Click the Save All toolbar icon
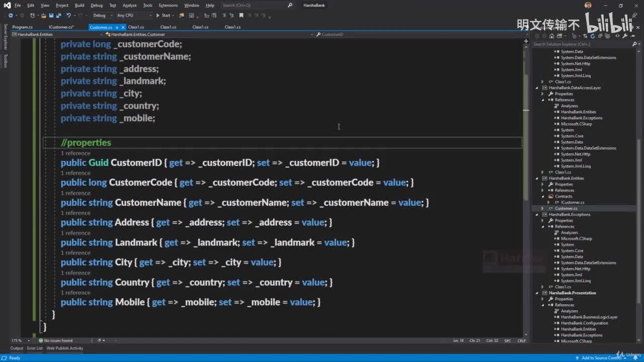 [58, 16]
